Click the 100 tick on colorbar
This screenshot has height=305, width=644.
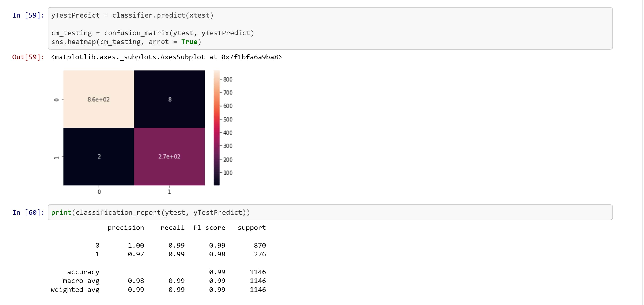point(227,173)
